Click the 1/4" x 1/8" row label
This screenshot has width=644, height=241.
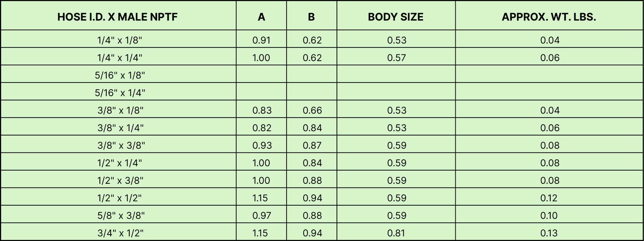pos(120,40)
